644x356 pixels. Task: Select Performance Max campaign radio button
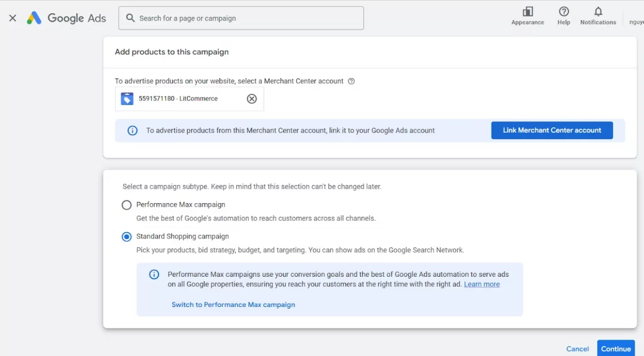126,205
